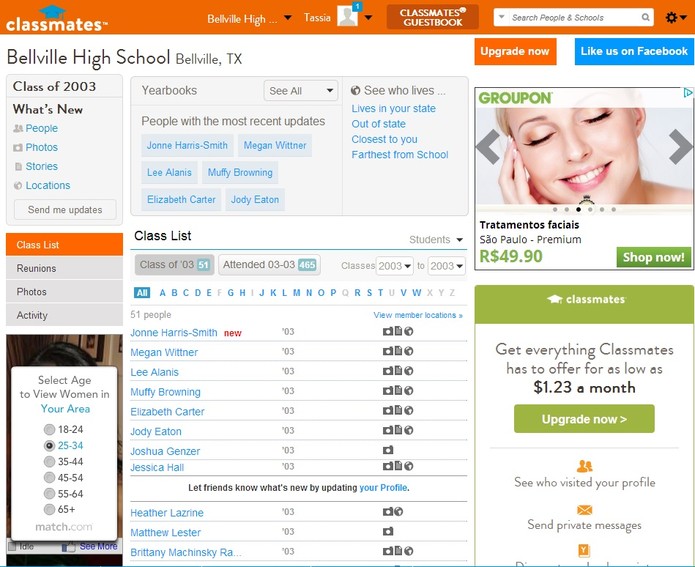Click the profile visitors people icon

pyautogui.click(x=584, y=466)
